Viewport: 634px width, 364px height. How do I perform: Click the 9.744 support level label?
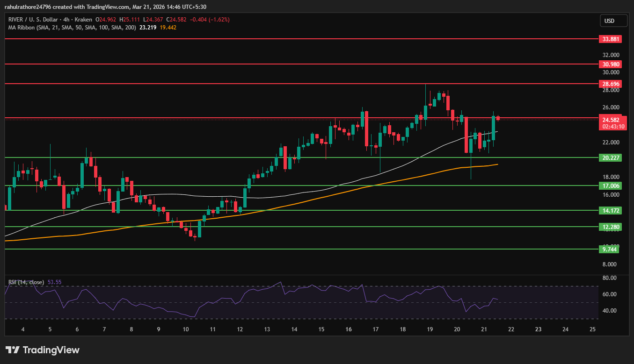coord(610,249)
